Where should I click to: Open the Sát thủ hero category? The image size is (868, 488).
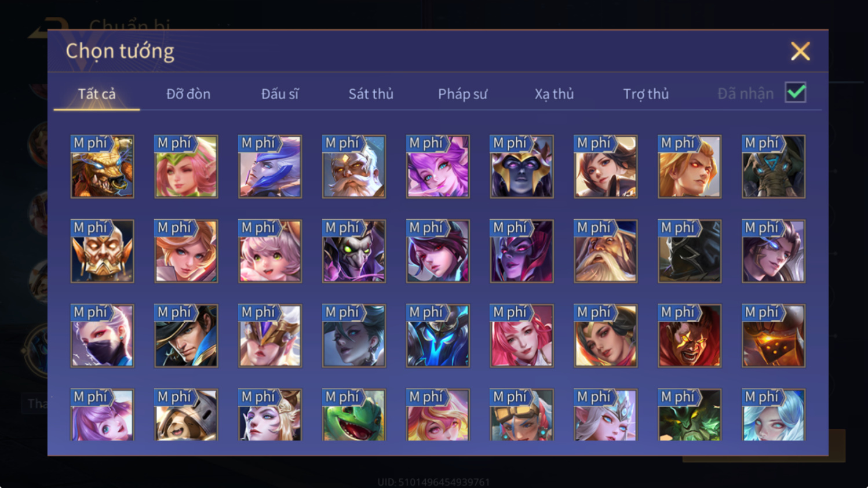pos(371,94)
